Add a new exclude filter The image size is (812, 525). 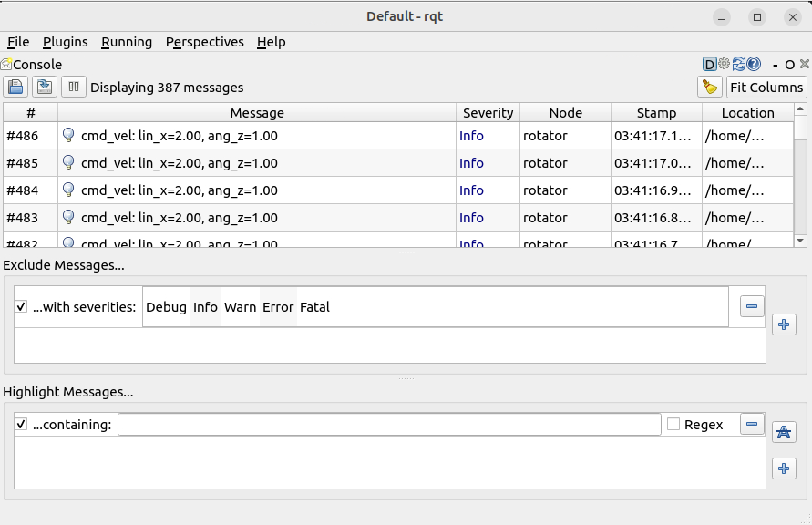784,324
